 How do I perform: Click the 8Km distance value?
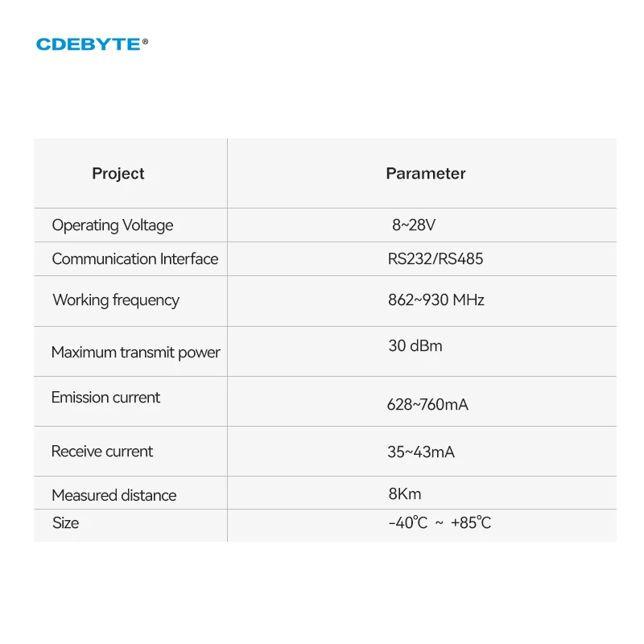(x=405, y=494)
